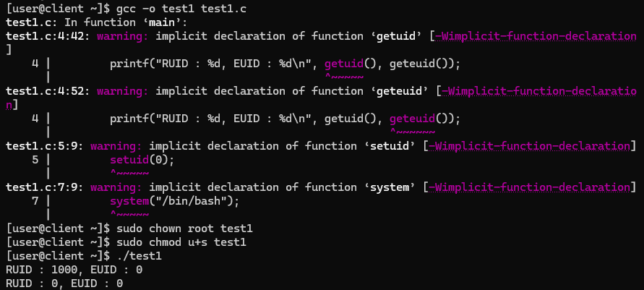Click the bold 'system' in the fourth warning message
This screenshot has height=290, width=644.
[x=390, y=187]
